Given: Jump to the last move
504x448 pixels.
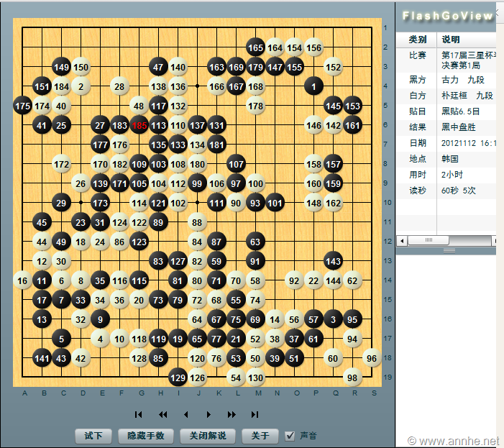Looking at the screenshot, I should click(x=255, y=414).
